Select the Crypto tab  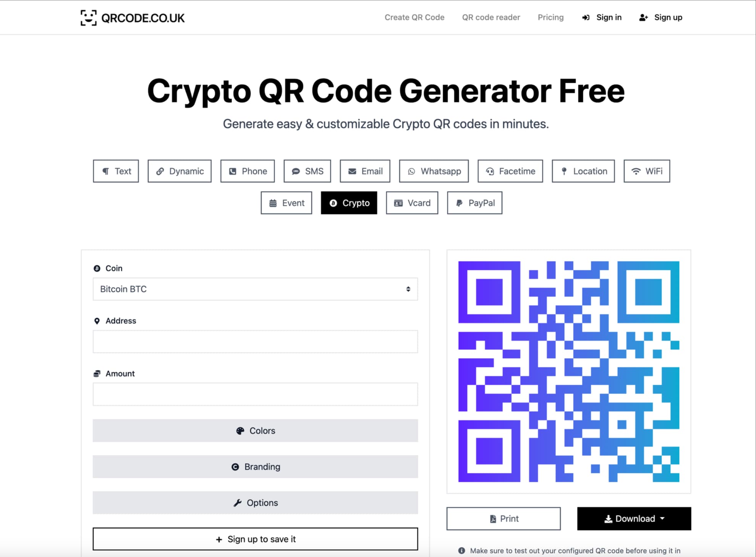pyautogui.click(x=349, y=202)
